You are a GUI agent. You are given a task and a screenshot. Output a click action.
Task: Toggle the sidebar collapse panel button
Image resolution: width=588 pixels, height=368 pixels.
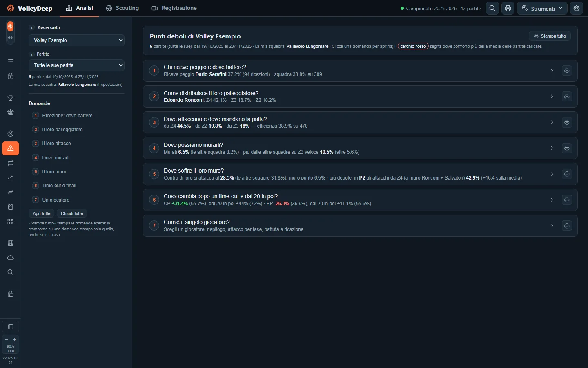(11, 327)
